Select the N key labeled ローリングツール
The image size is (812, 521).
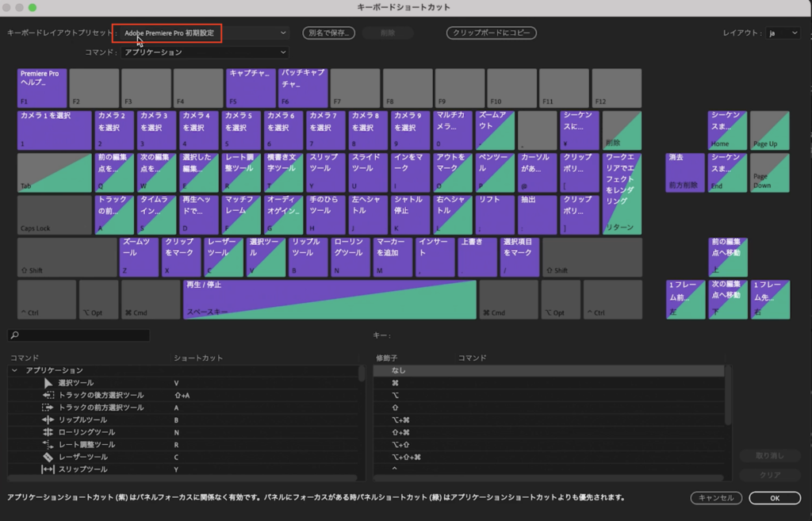pyautogui.click(x=350, y=257)
